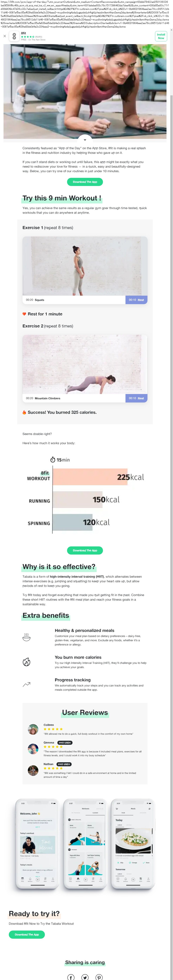
Task: Share the page on Twitter
Action: click(x=85, y=977)
